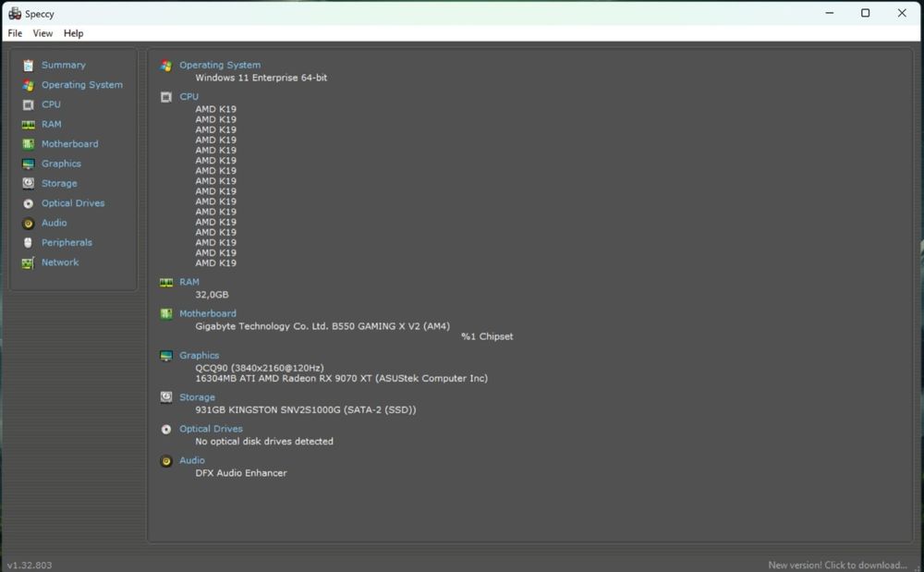Viewport: 924px width, 572px height.
Task: Click the Network icon in sidebar
Action: [x=29, y=262]
